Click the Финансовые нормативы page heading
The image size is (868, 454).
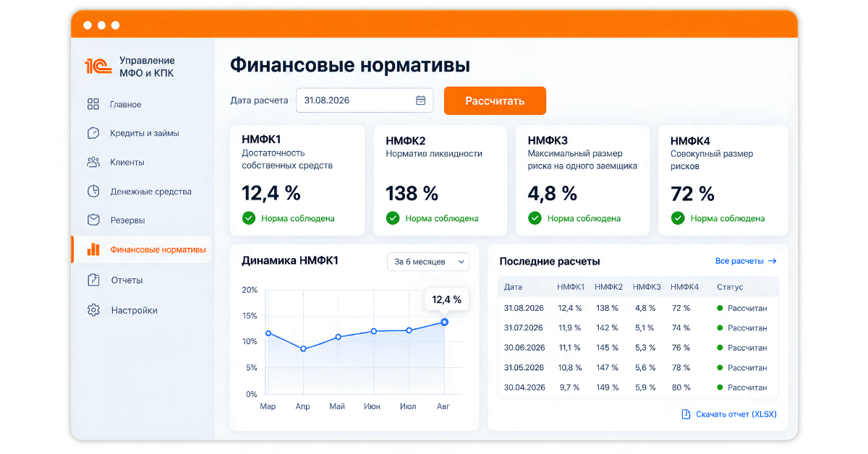coord(350,65)
